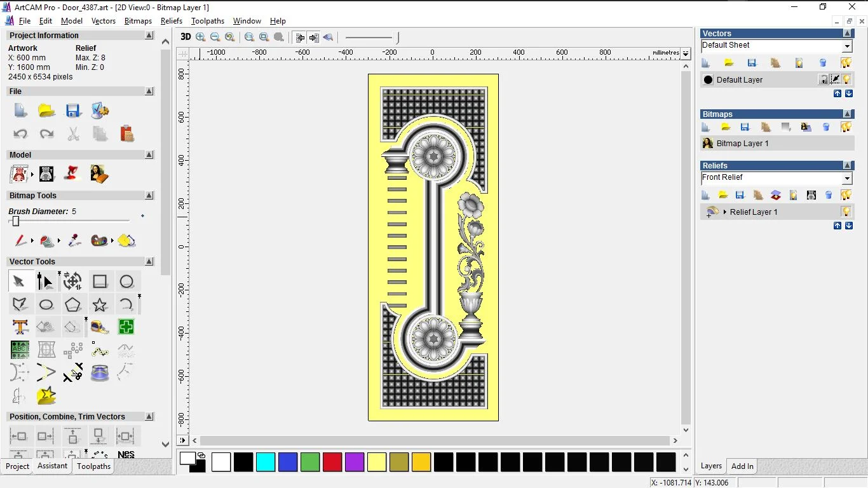Expand the Relief Layer 1 arrow
Image resolution: width=868 pixels, height=488 pixels.
coord(724,212)
